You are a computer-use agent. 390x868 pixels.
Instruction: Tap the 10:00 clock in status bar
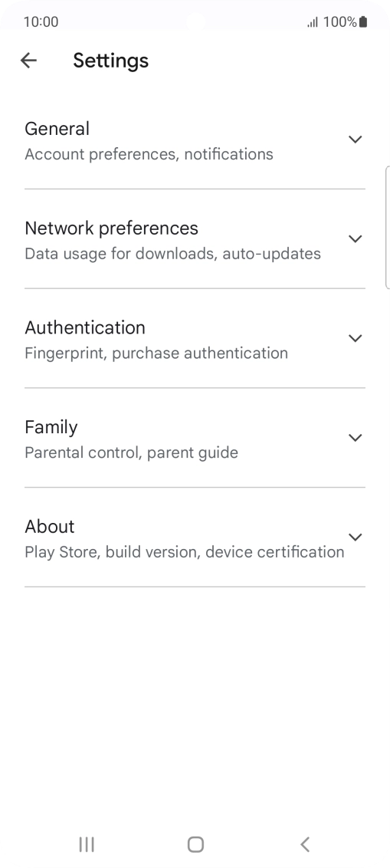point(41,21)
